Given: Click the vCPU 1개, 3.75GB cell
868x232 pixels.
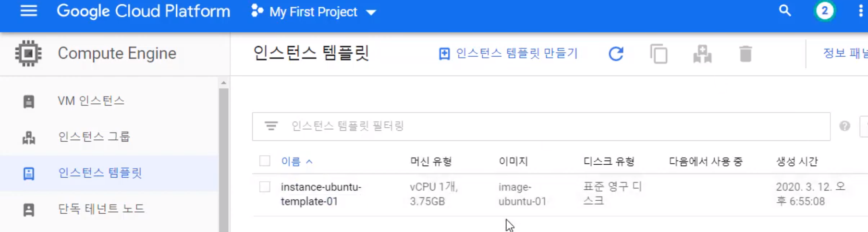Looking at the screenshot, I should pos(434,194).
